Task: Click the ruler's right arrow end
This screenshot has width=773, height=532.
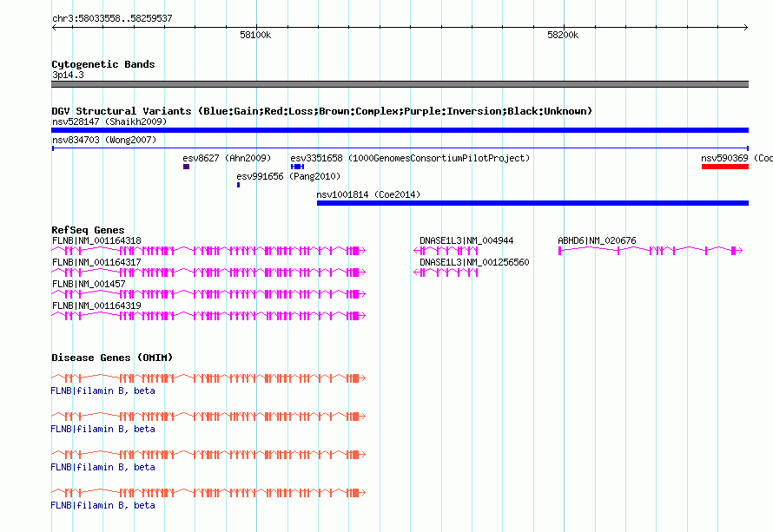Action: click(x=746, y=27)
